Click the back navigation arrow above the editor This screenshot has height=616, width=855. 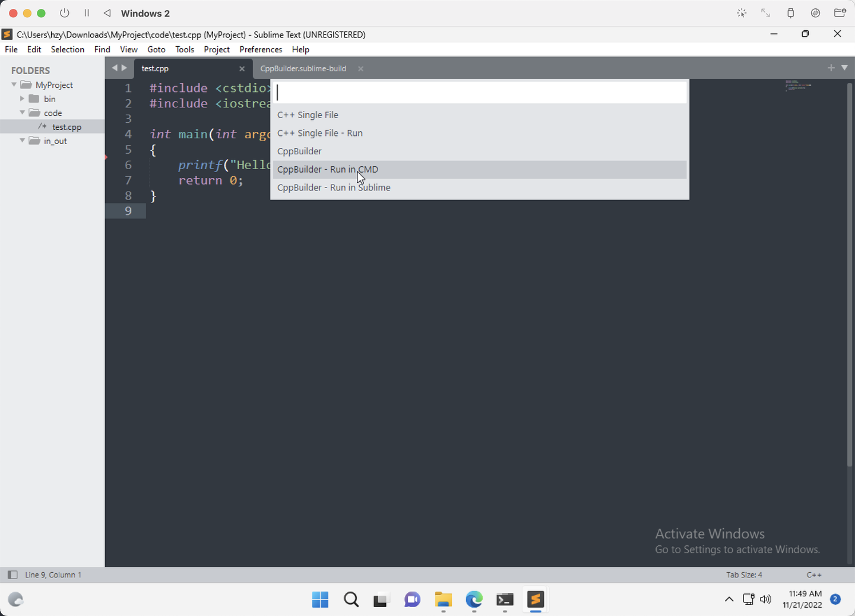pyautogui.click(x=114, y=68)
